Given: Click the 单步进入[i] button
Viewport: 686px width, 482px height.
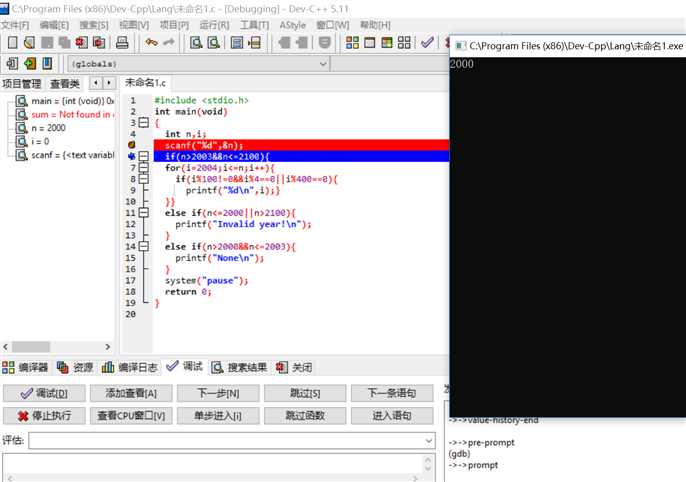Looking at the screenshot, I should click(x=218, y=416).
